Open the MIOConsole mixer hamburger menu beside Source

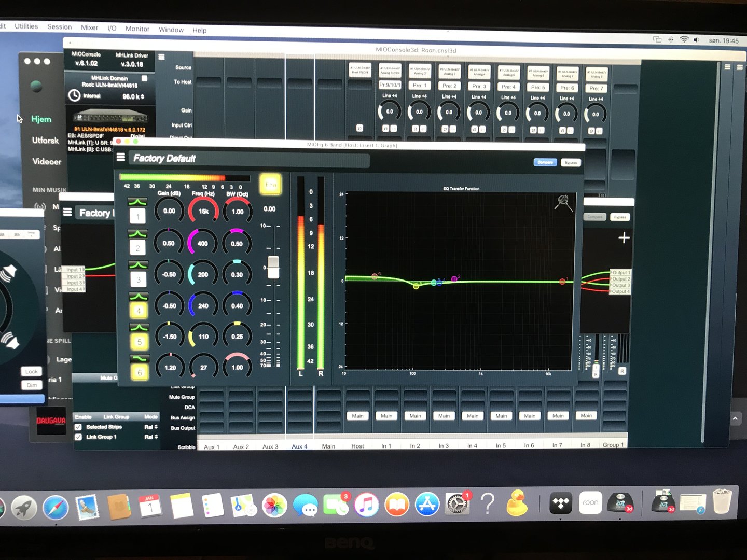click(x=161, y=57)
